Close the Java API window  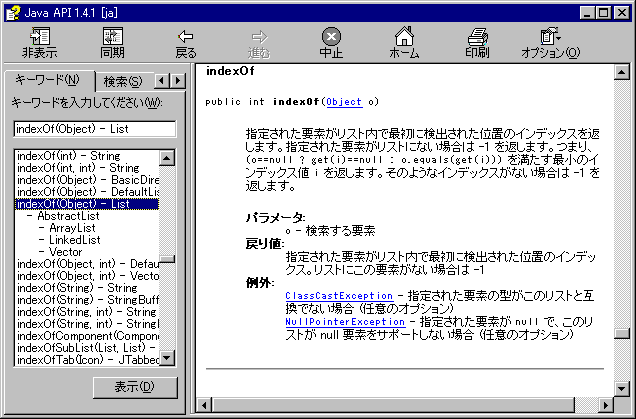click(x=621, y=13)
